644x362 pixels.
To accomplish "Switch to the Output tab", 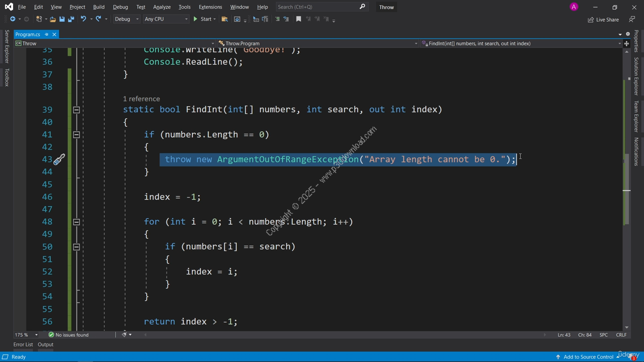I will point(45,344).
